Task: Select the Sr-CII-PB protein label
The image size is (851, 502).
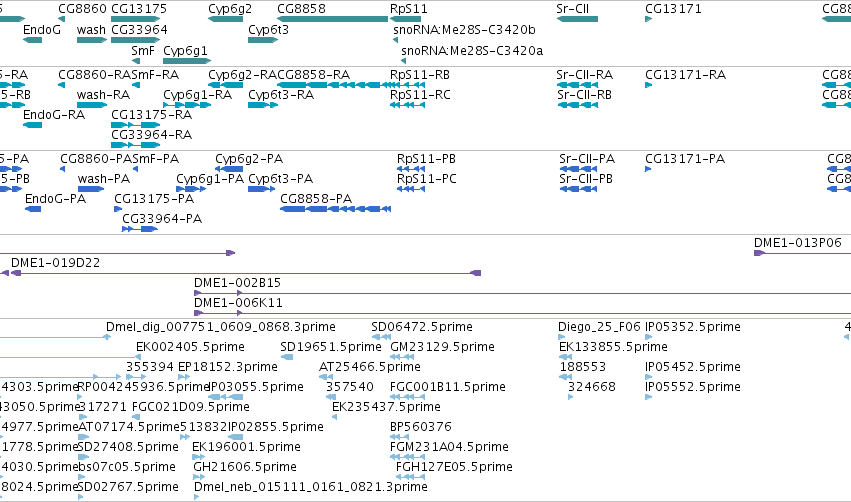Action: click(586, 179)
